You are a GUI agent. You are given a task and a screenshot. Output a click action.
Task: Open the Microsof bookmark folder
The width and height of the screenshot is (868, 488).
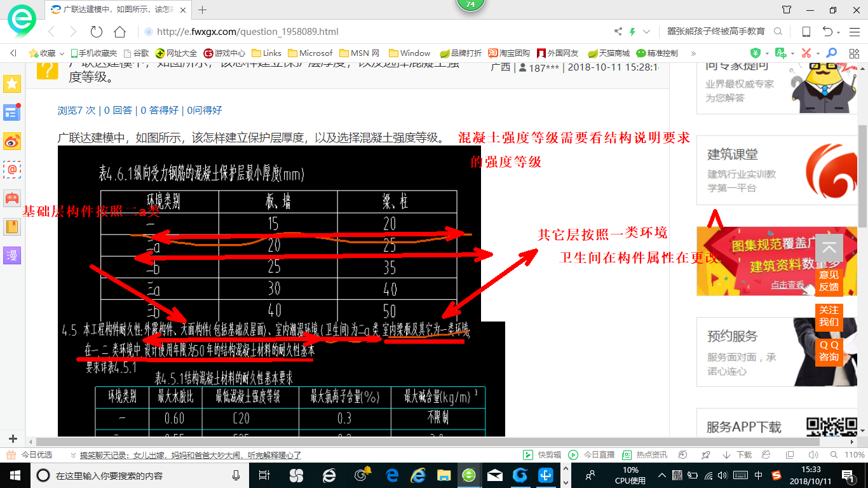(x=310, y=53)
